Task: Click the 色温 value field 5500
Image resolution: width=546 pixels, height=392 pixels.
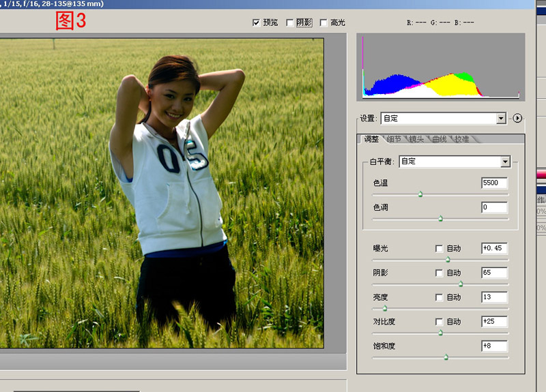Action: 494,183
